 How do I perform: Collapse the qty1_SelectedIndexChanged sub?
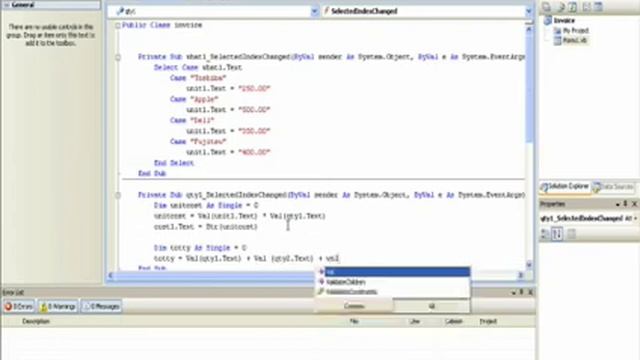(118, 196)
